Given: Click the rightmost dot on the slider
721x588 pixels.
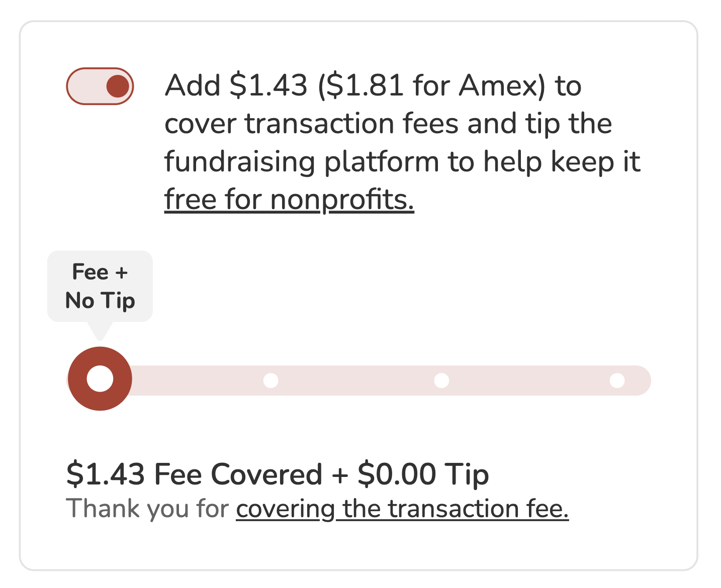Looking at the screenshot, I should pos(617,381).
